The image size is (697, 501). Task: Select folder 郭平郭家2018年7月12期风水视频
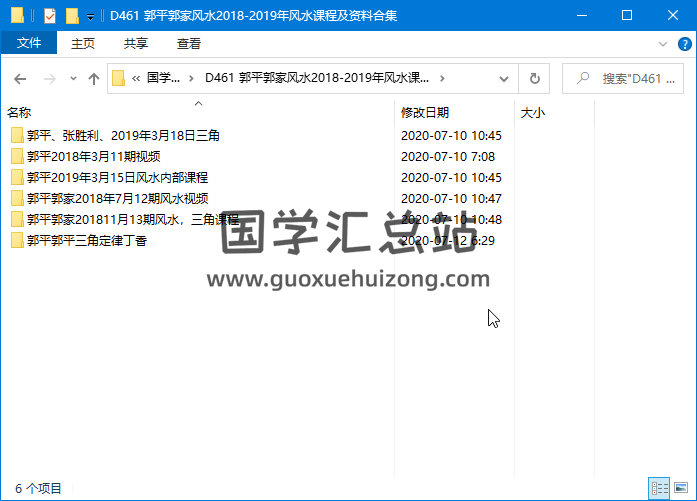click(x=117, y=198)
